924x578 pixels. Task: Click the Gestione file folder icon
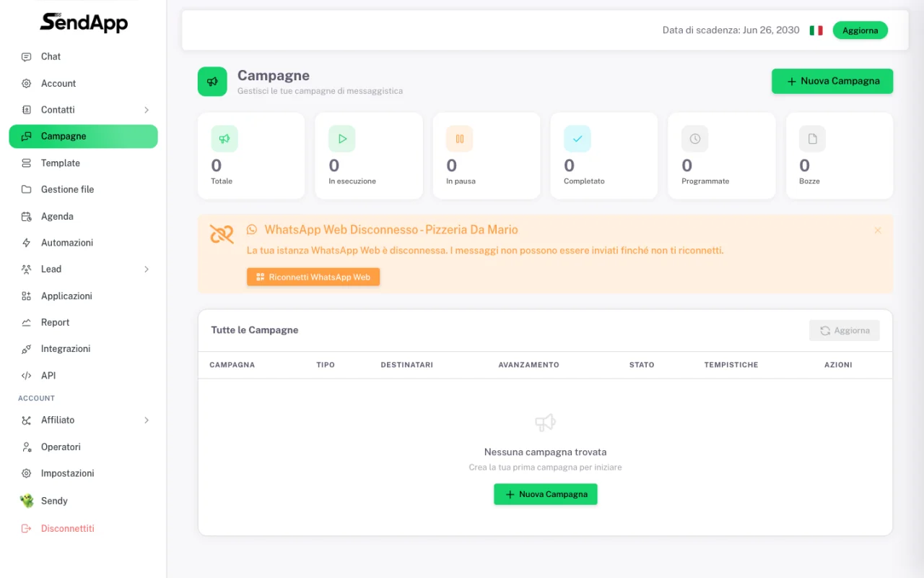click(27, 189)
